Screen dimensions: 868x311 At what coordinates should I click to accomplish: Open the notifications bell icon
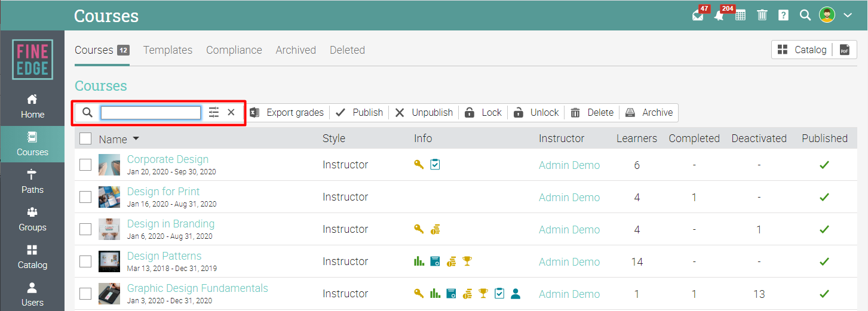719,16
